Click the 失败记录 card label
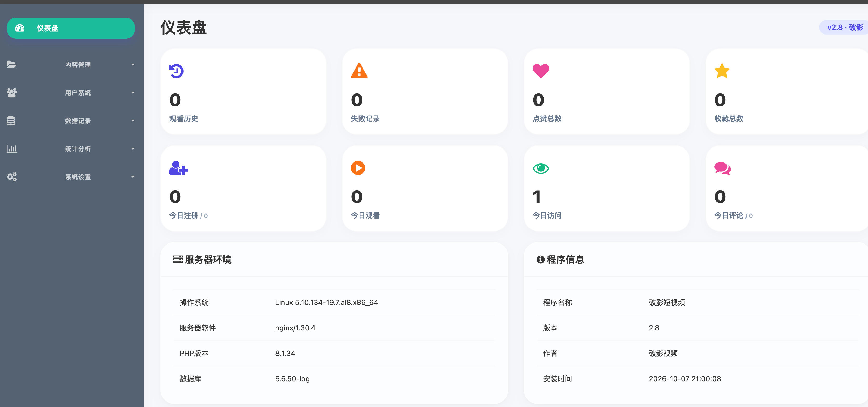Viewport: 868px width, 407px height. pyautogui.click(x=365, y=119)
